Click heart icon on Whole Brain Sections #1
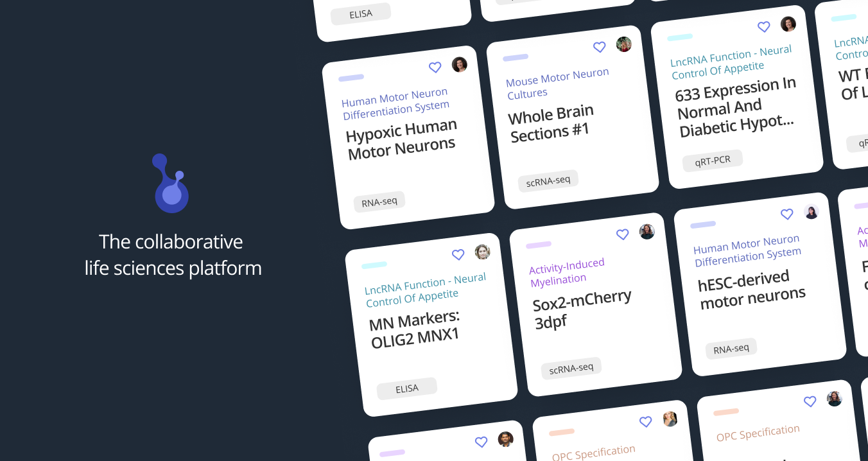The image size is (868, 461). coord(600,47)
